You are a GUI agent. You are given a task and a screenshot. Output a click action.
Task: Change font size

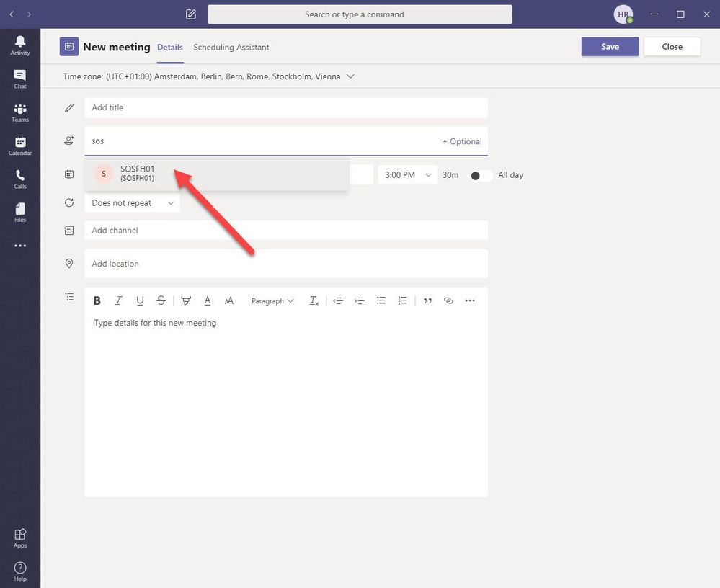coord(228,300)
